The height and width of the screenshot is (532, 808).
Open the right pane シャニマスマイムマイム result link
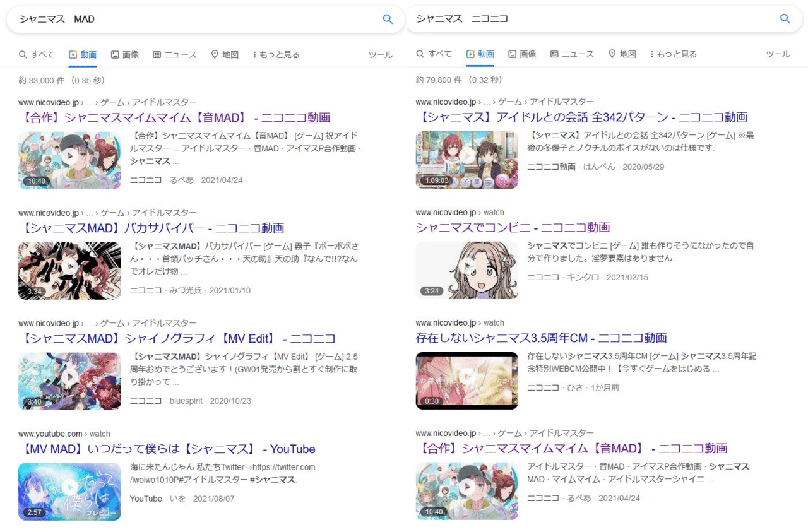tap(571, 449)
